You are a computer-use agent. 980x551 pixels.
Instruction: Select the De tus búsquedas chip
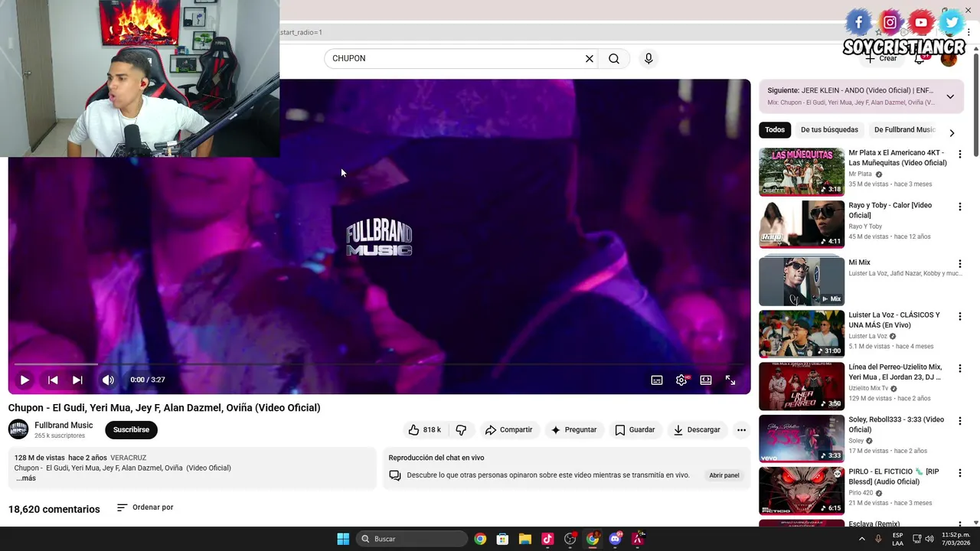[829, 130]
